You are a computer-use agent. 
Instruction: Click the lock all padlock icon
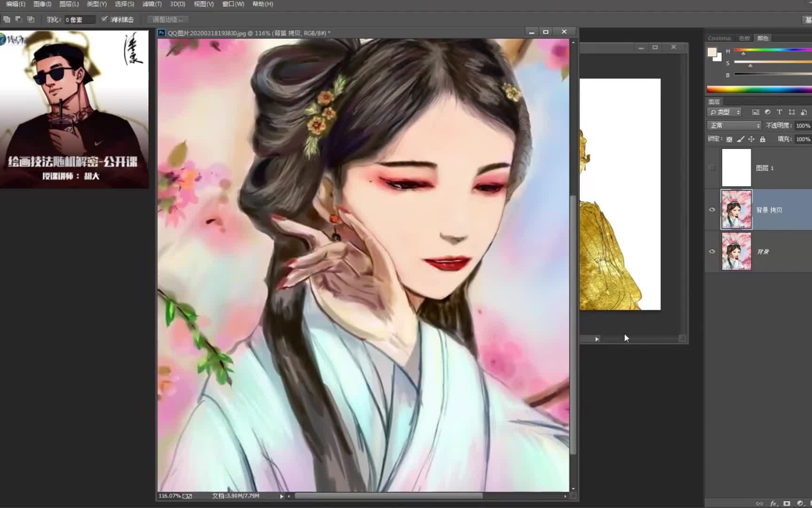coord(763,140)
